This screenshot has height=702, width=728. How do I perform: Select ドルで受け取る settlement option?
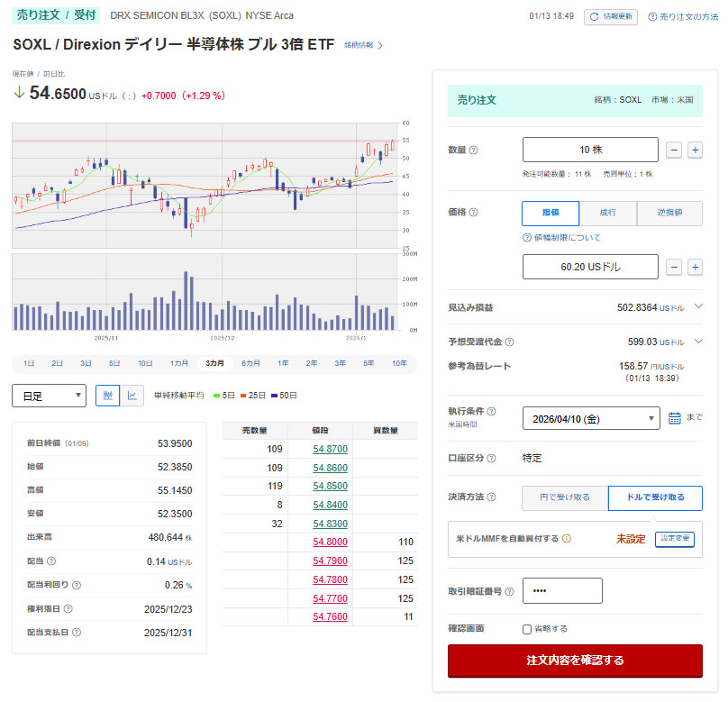tap(655, 498)
